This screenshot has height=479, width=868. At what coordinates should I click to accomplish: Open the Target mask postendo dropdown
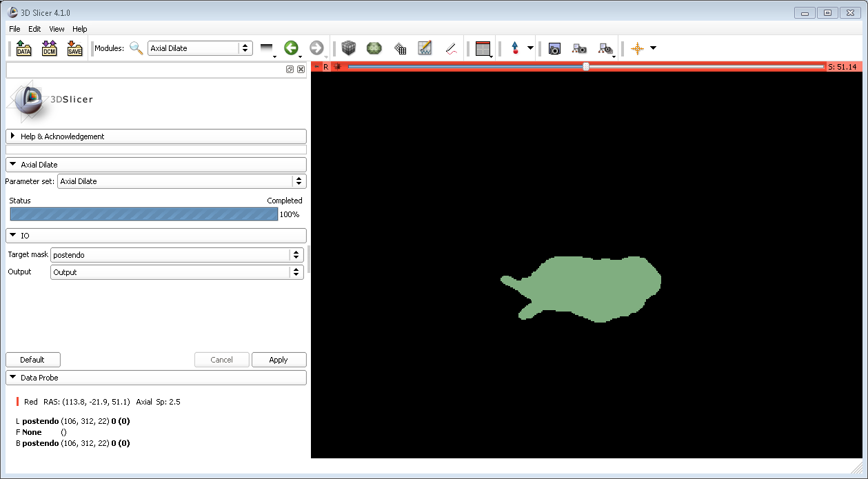tap(177, 255)
